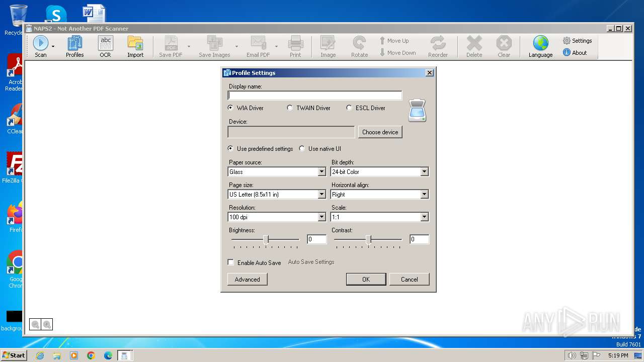Open Settings from the toolbar
This screenshot has width=644, height=362.
coord(577,41)
